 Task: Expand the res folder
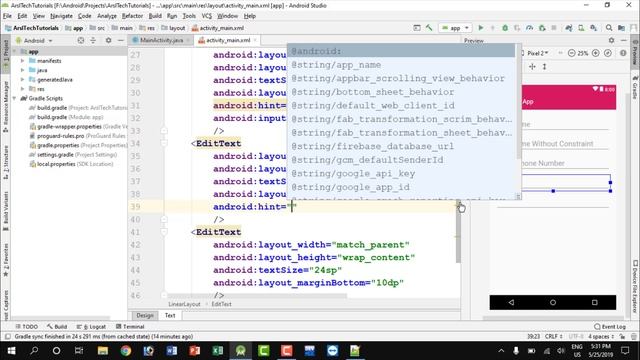22,89
